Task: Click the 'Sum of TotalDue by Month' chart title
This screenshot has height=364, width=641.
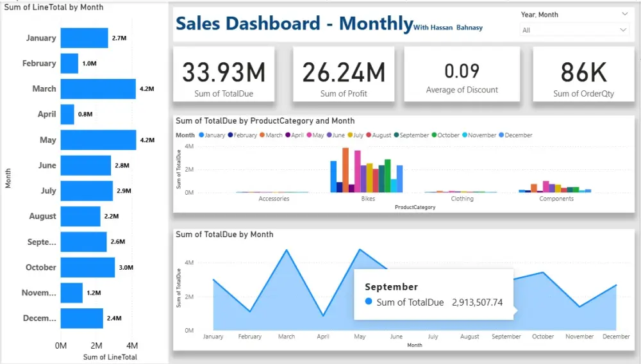Action: pyautogui.click(x=224, y=235)
